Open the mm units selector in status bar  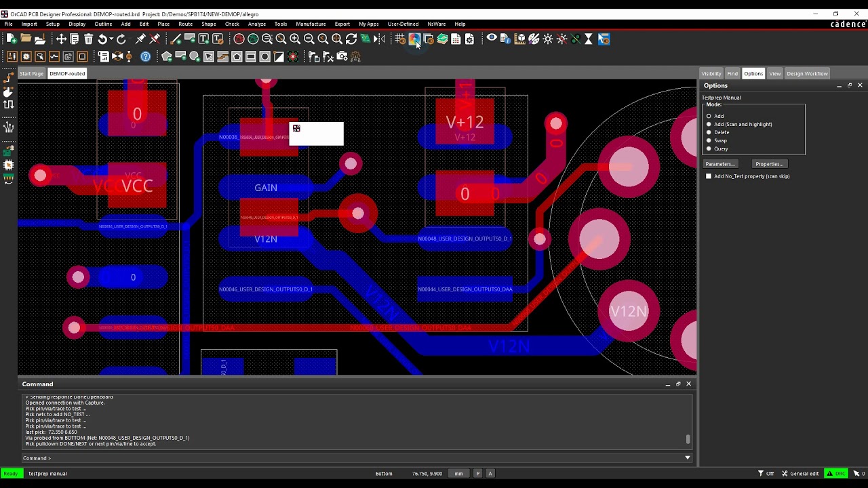(x=458, y=473)
